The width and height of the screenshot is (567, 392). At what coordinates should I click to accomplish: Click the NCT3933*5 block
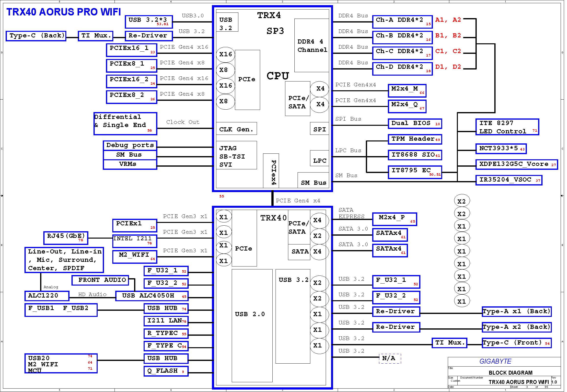501,149
